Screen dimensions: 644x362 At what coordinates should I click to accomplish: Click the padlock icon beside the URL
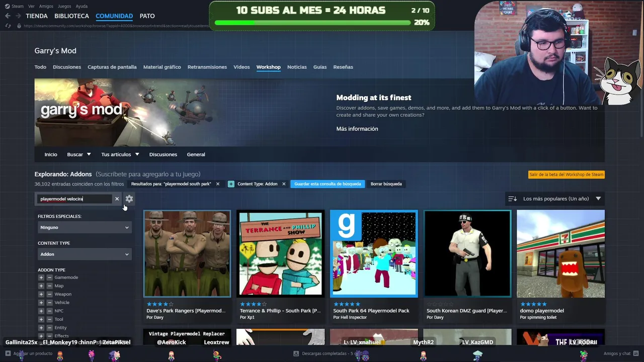pyautogui.click(x=19, y=26)
